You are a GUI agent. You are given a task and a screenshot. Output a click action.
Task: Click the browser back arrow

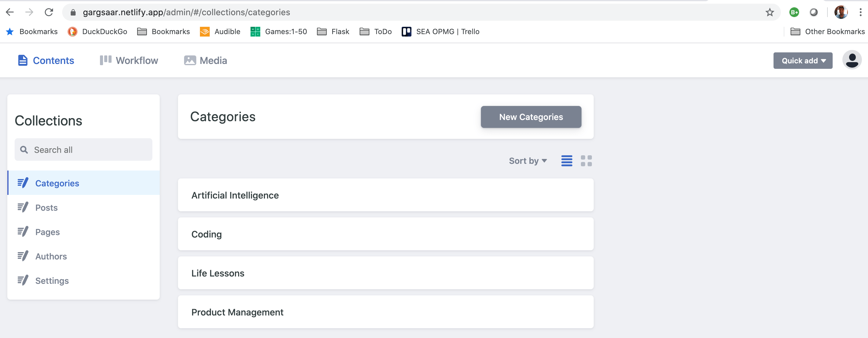point(10,12)
